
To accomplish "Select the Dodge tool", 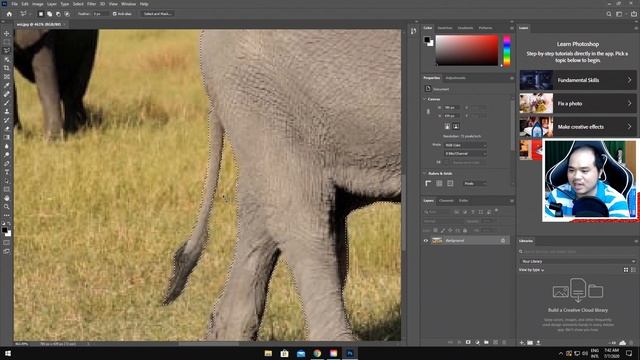I will 7,155.
